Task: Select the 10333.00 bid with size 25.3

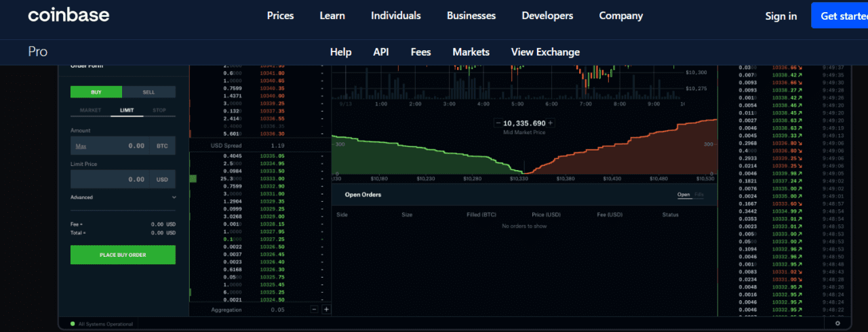Action: click(x=260, y=179)
